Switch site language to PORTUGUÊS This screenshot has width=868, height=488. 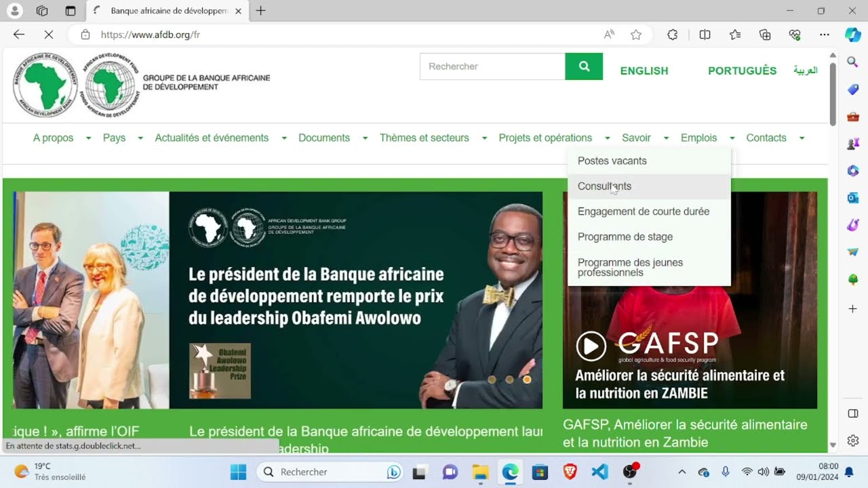pos(742,70)
